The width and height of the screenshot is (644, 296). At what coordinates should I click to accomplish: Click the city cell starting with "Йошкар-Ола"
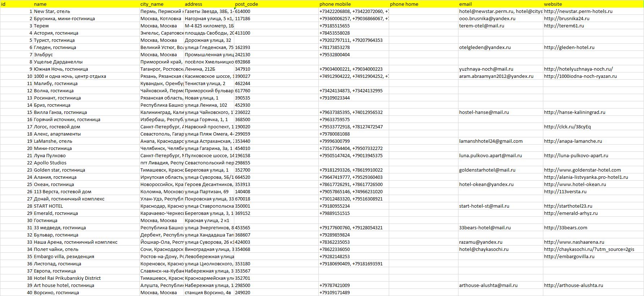tap(162, 242)
